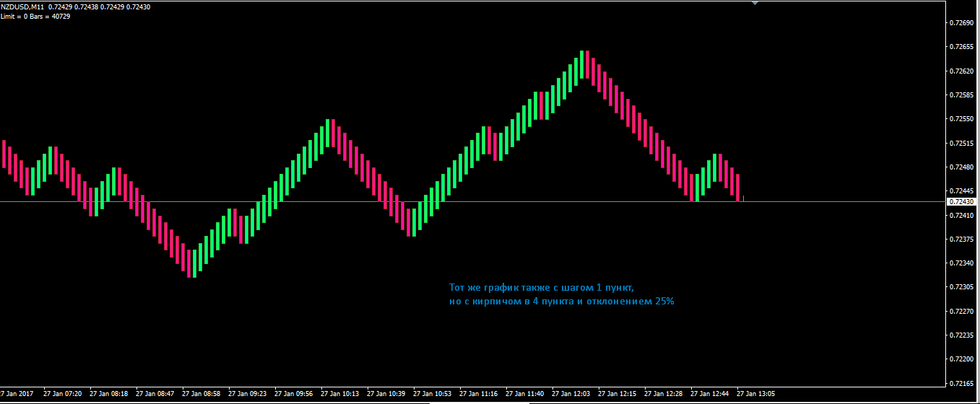Click price axis value 0.72690

tap(961, 23)
